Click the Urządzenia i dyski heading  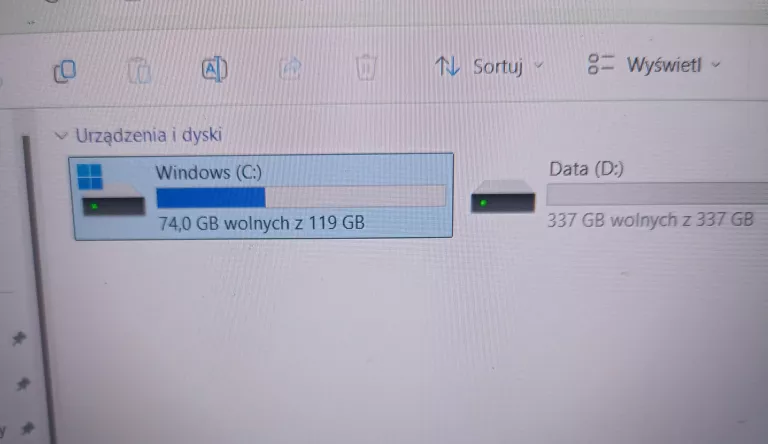148,135
